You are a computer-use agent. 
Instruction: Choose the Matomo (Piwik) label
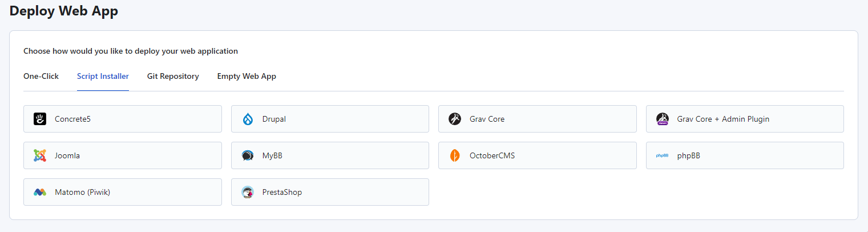click(x=82, y=192)
